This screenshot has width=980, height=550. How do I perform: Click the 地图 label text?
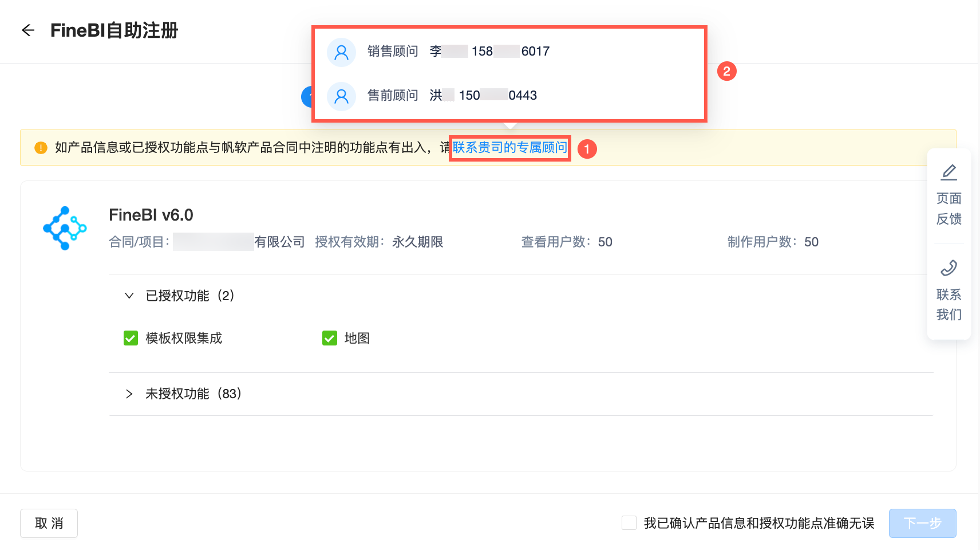357,339
